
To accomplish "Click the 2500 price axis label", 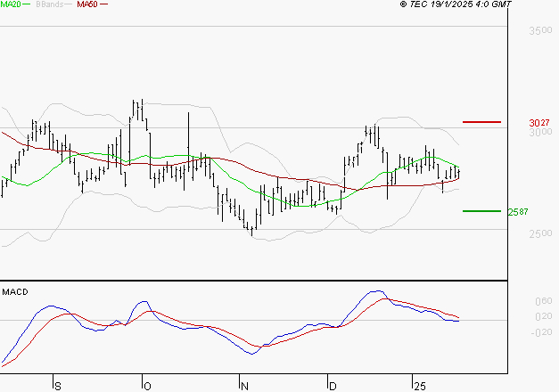I will click(x=540, y=234).
